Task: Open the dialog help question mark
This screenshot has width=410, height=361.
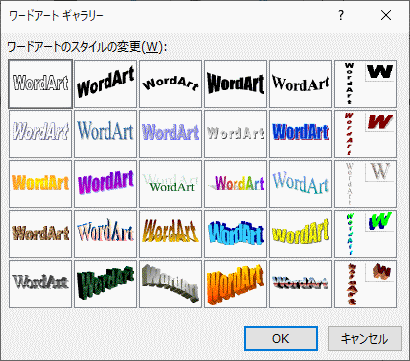Action: [x=341, y=15]
